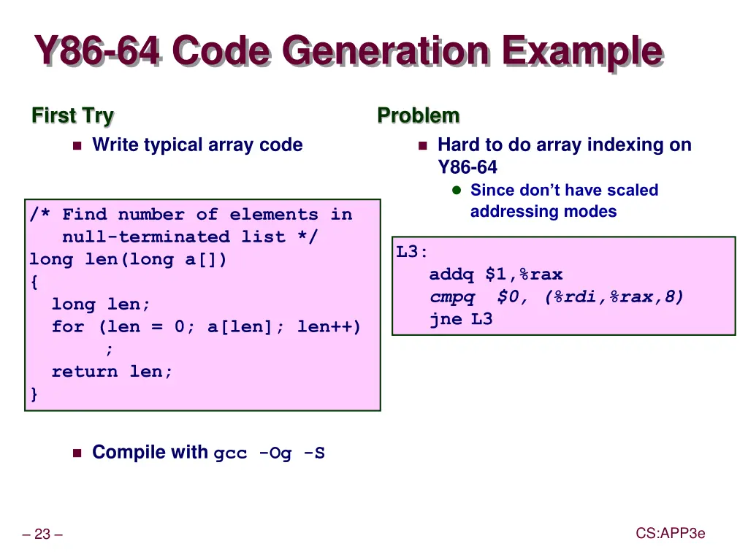Click the italic cmpq $0, (%rdi,%rax,8) instruction
The width and height of the screenshot is (748, 560).
click(x=557, y=297)
